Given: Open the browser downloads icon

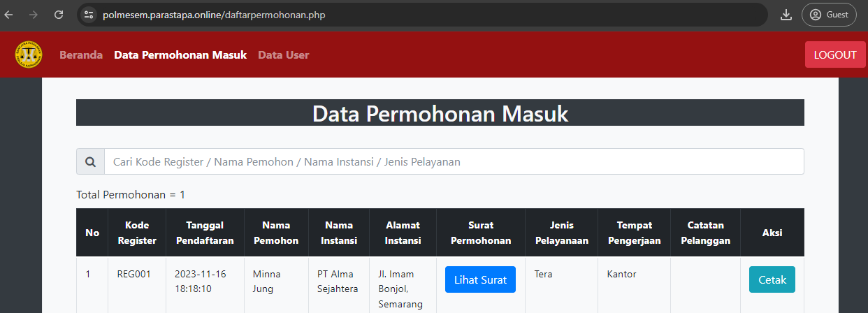Looking at the screenshot, I should 786,15.
